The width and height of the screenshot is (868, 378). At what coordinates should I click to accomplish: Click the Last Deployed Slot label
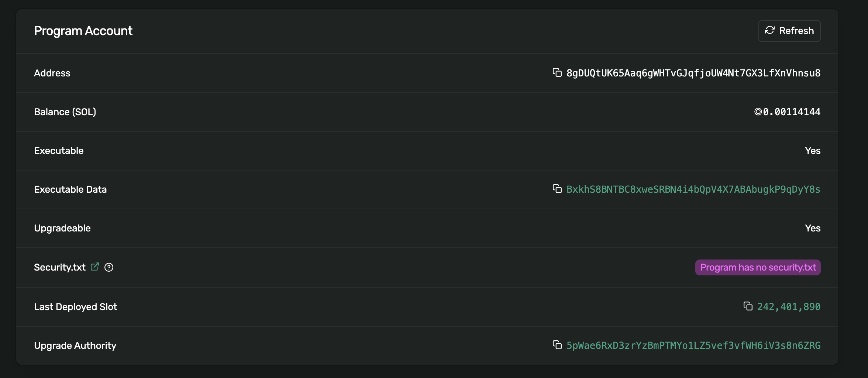(x=75, y=307)
